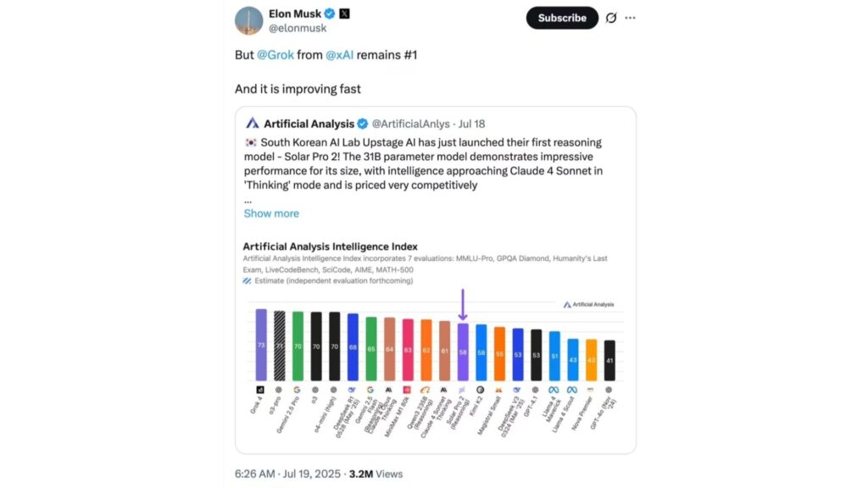Screen dimensions: 868x488
Task: Open the @elonmusk handle
Action: (298, 28)
